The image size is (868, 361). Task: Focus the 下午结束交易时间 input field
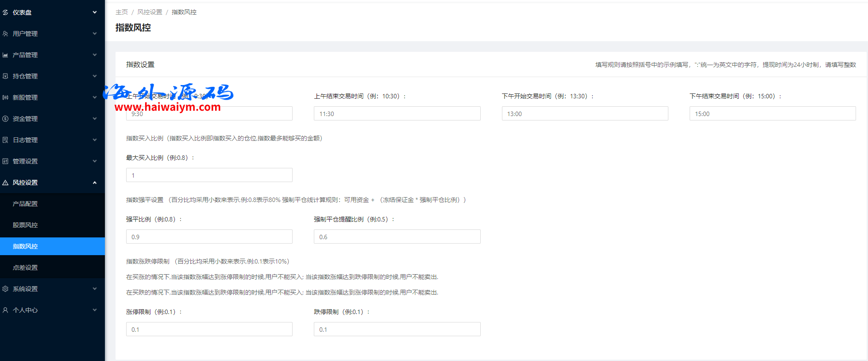pyautogui.click(x=772, y=114)
